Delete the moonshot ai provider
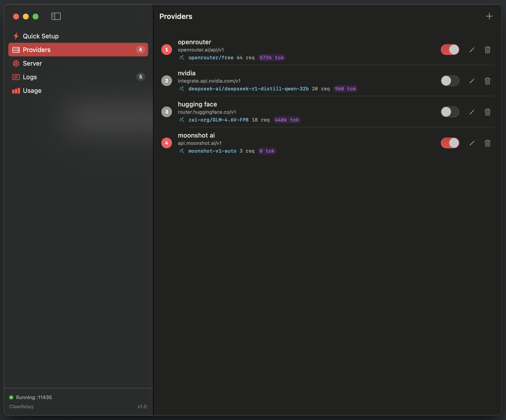The height and width of the screenshot is (420, 506). [488, 143]
